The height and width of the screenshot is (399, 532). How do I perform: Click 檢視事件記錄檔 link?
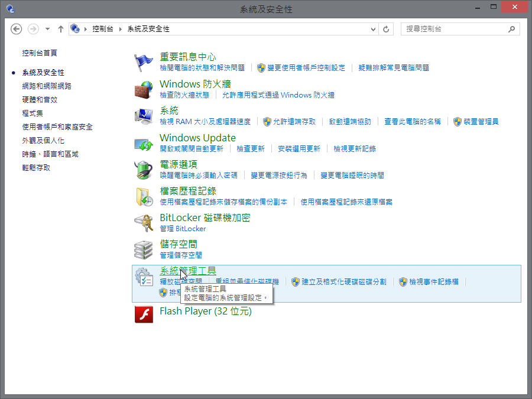[x=434, y=281]
